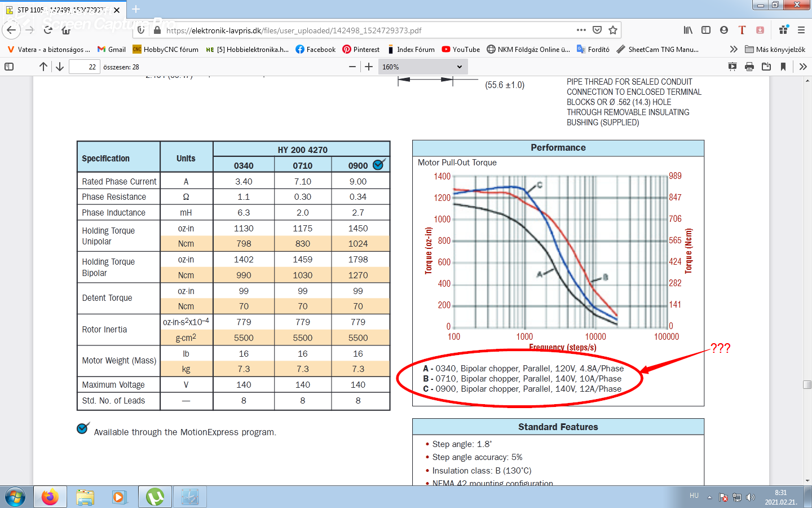Screen dimensions: 812x508
Task: Zoom out the PDF with minus button
Action: 352,67
